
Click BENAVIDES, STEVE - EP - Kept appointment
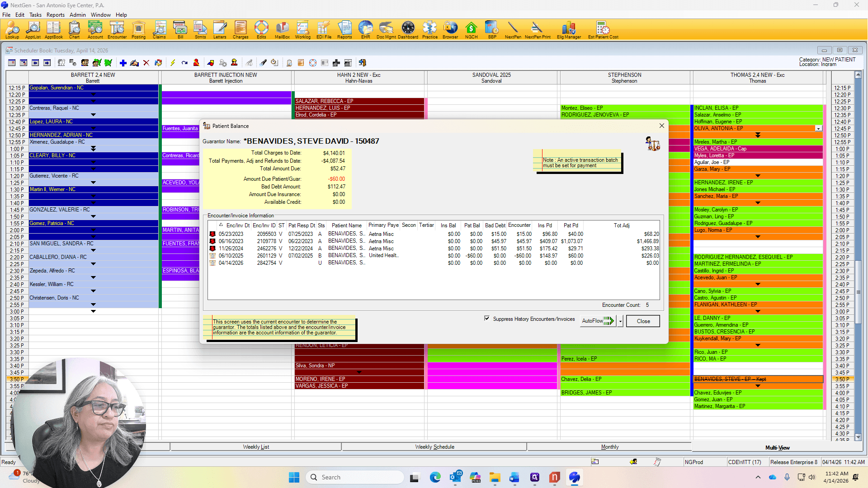click(x=758, y=379)
